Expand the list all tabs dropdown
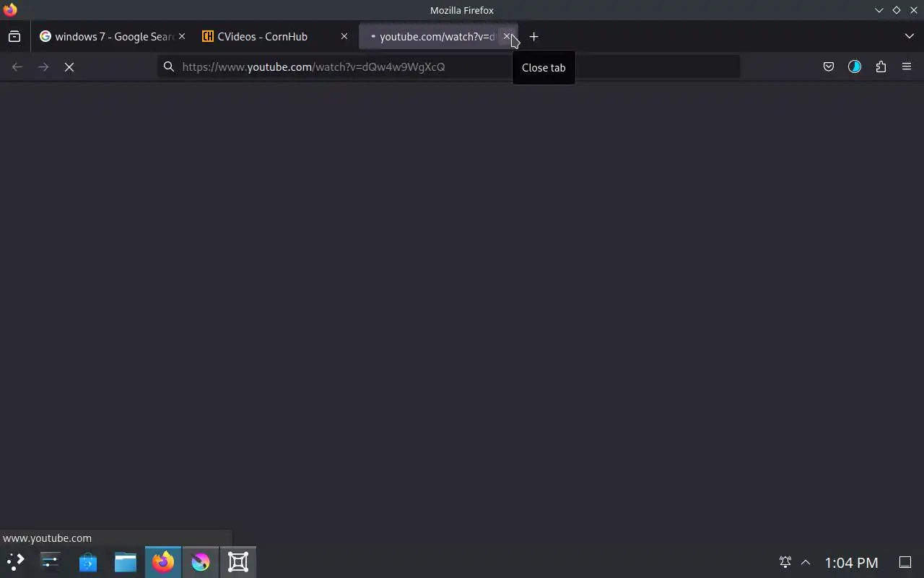This screenshot has height=578, width=924. (x=910, y=36)
